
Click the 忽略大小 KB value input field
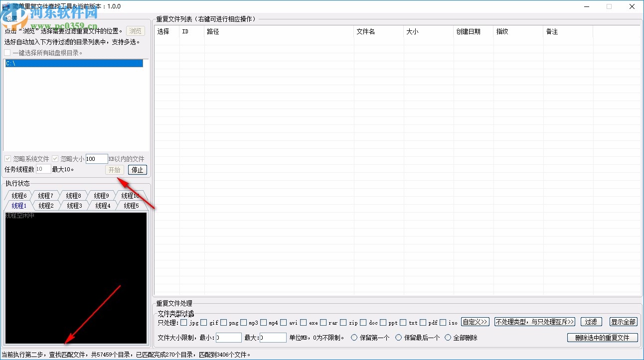97,158
